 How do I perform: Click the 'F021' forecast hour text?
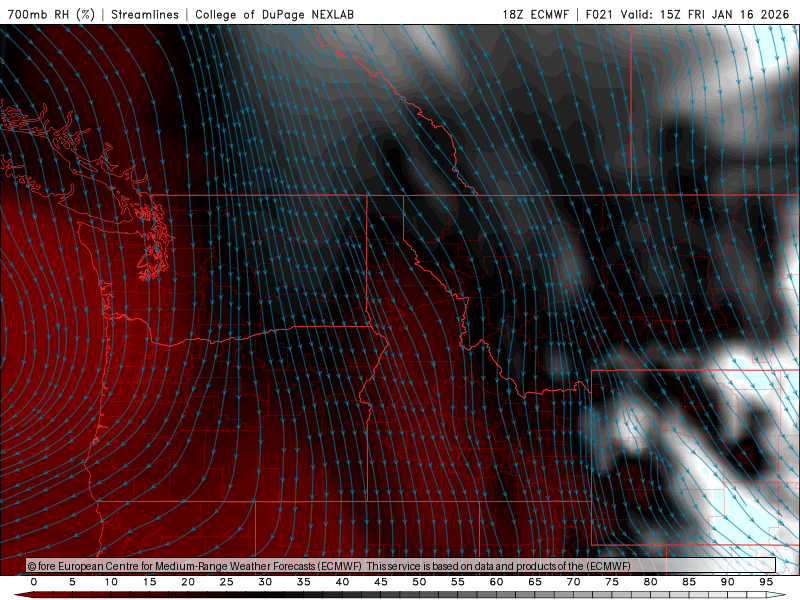[599, 14]
